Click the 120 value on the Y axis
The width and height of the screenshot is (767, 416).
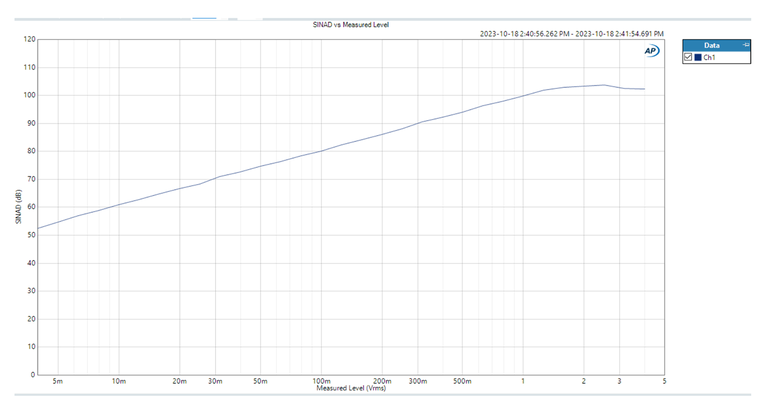pyautogui.click(x=29, y=39)
